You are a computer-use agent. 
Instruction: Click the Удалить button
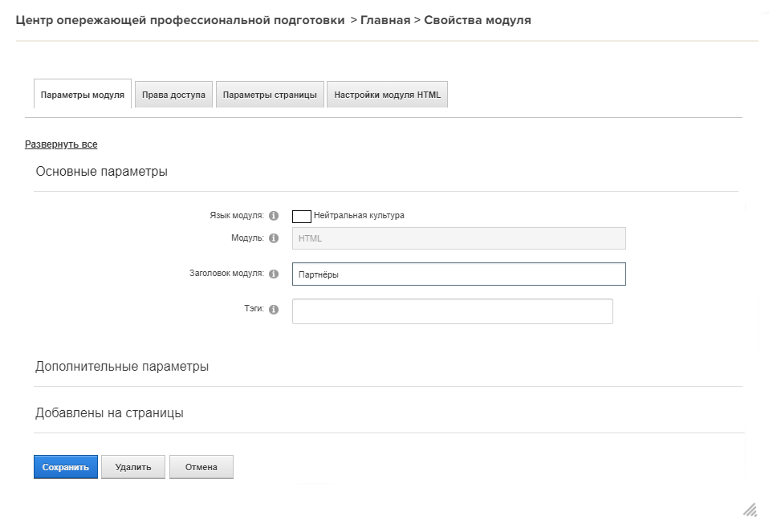132,467
